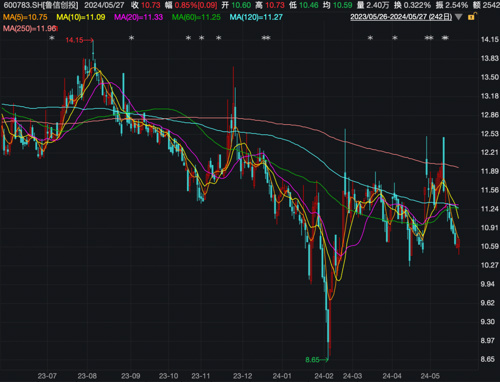Click the double star marker near 23-12
500x382 pixels.
(266, 38)
